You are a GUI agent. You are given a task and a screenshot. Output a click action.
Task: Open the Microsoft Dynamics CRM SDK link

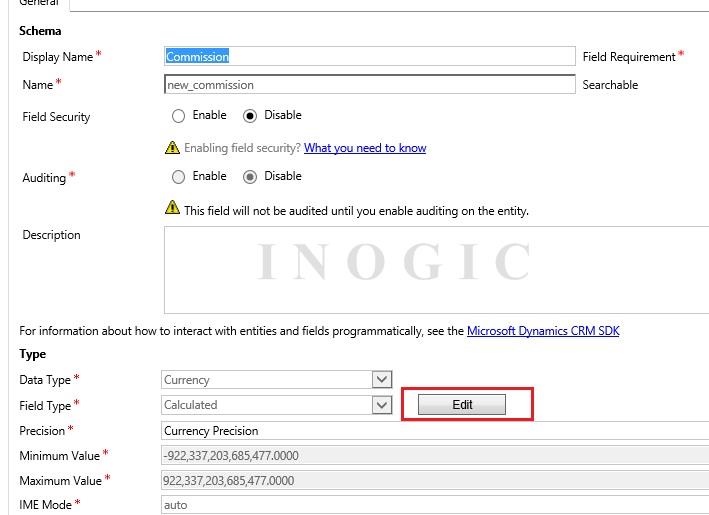click(x=543, y=331)
